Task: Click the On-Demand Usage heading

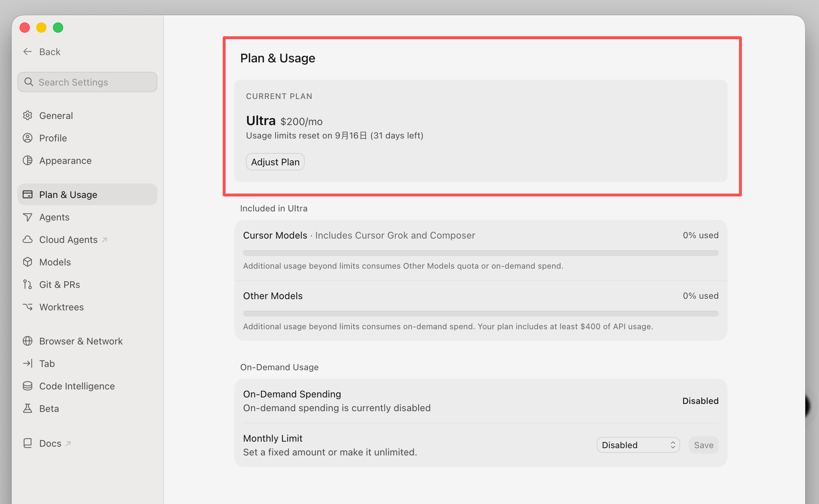Action: tap(280, 367)
